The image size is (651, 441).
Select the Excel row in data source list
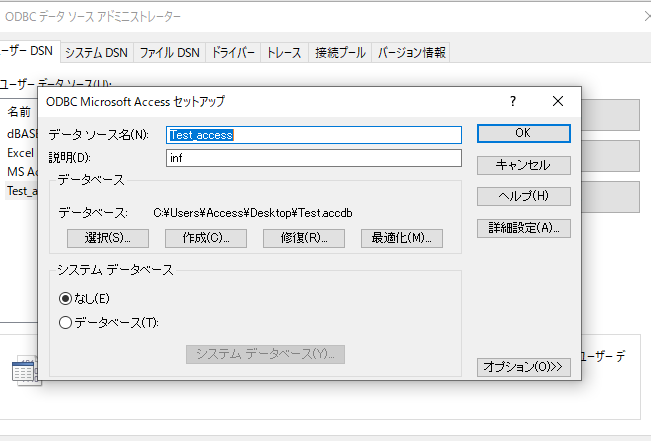tap(20, 153)
